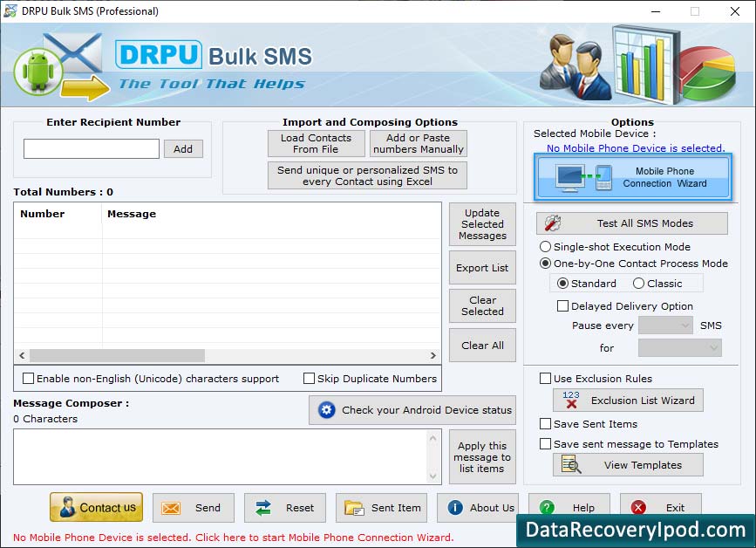The height and width of the screenshot is (548, 756).
Task: Open Add or Paste numbers Manually
Action: [419, 143]
